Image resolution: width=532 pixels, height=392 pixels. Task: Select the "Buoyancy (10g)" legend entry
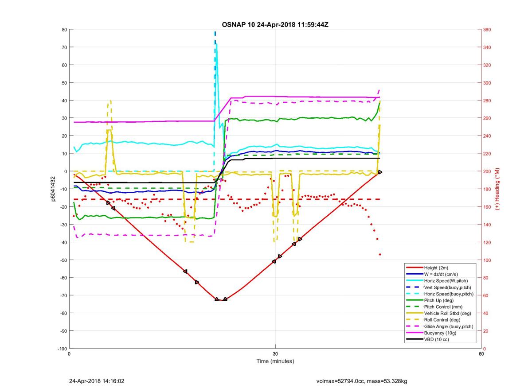(x=440, y=333)
